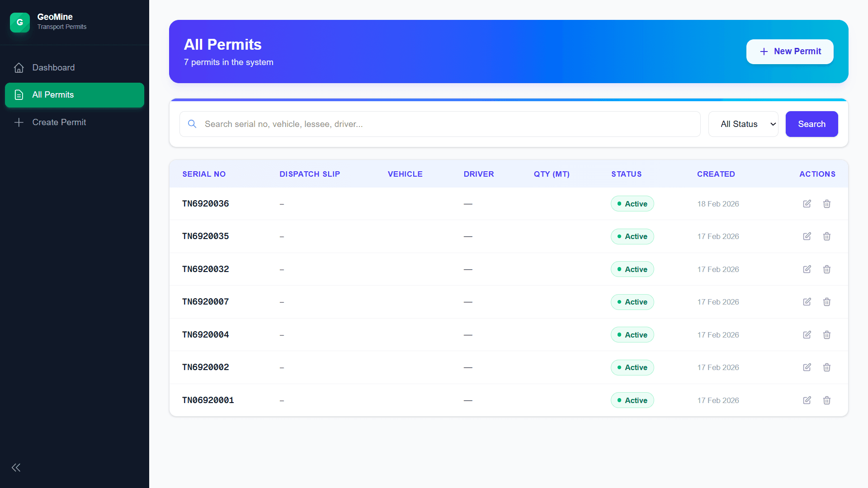This screenshot has height=488, width=868.
Task: Open Create Permit from the sidebar
Action: click(59, 122)
